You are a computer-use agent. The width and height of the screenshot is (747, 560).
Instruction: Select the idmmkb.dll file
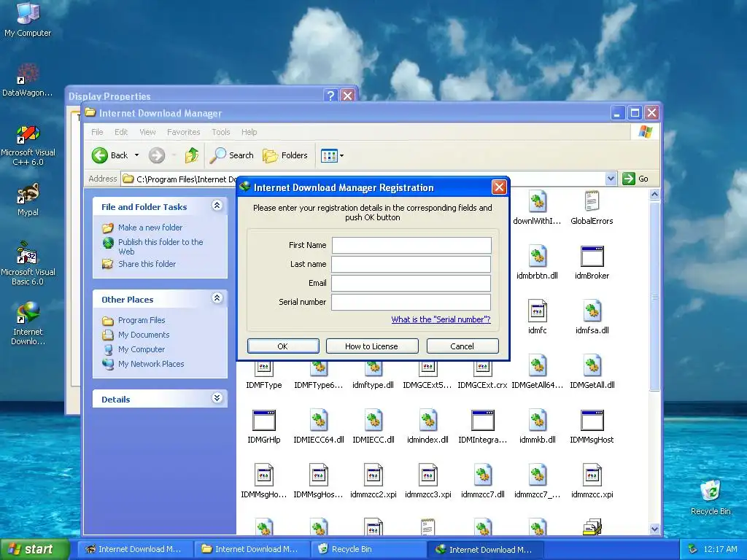point(537,427)
